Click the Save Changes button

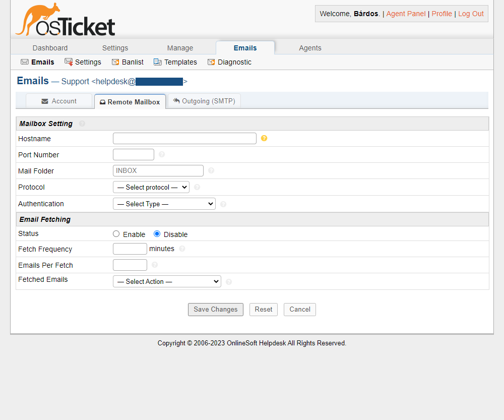click(x=216, y=310)
